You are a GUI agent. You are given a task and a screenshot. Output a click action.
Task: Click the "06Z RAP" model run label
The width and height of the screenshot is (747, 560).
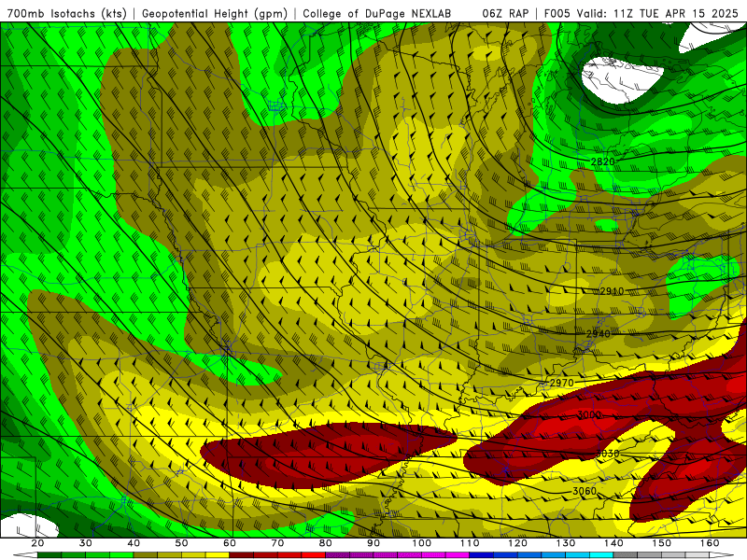click(505, 13)
